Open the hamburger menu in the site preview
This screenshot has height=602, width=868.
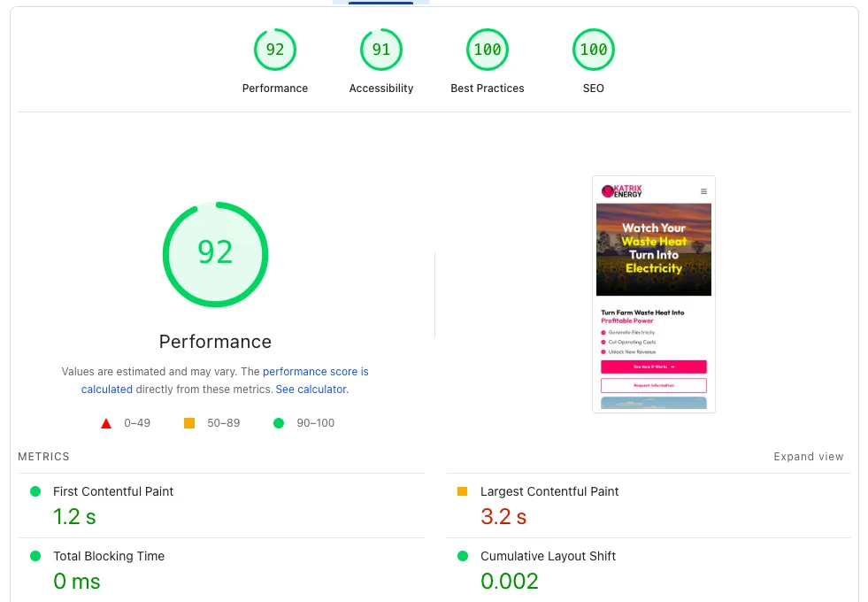coord(703,190)
